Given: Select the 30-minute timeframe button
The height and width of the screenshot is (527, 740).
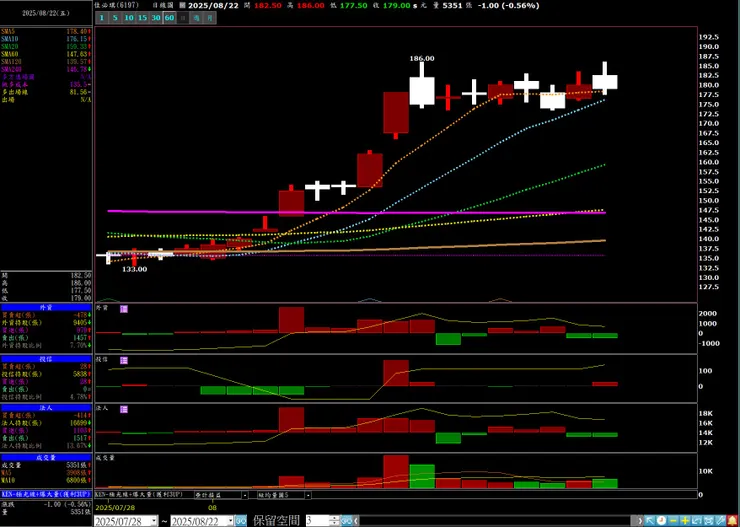Looking at the screenshot, I should click(156, 18).
